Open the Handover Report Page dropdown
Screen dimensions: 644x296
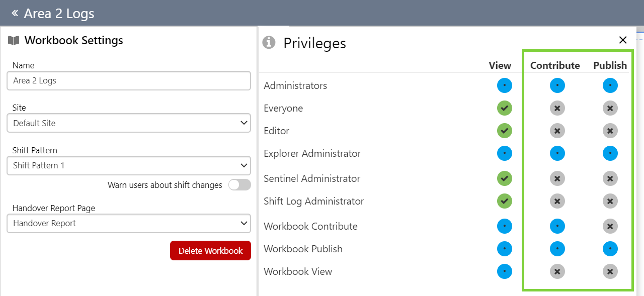[129, 223]
